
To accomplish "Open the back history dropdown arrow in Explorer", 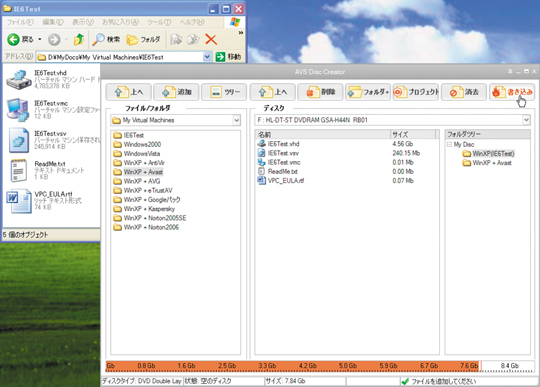I will coord(40,40).
